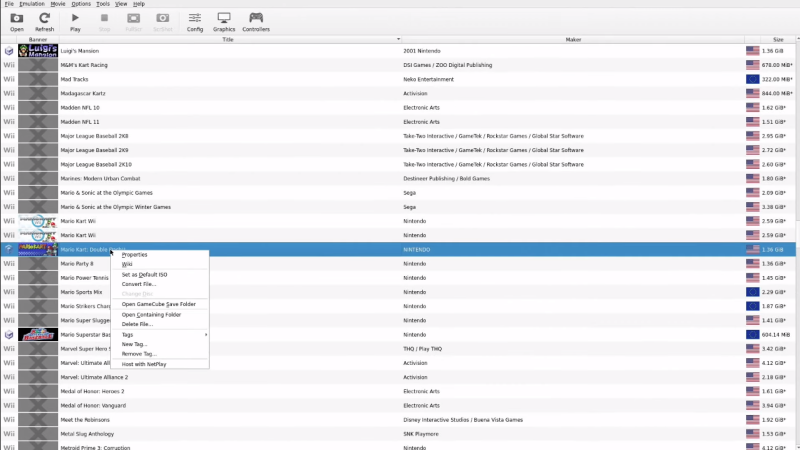Click the 678.00 MiB size value

click(777, 65)
